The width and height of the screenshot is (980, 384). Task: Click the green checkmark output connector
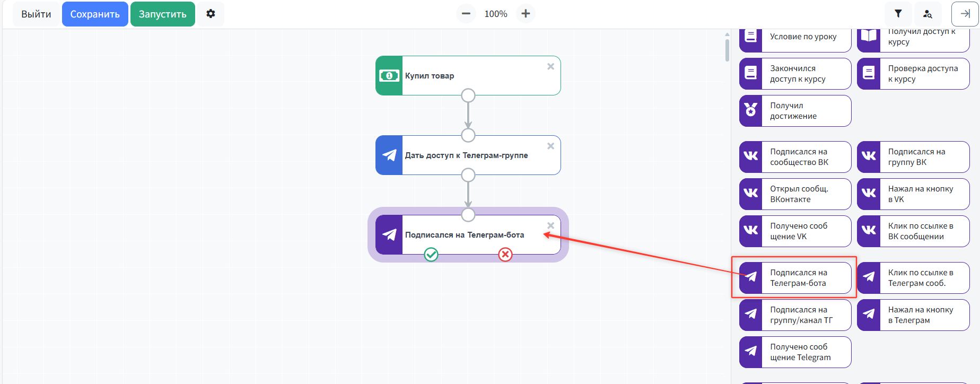click(x=431, y=255)
